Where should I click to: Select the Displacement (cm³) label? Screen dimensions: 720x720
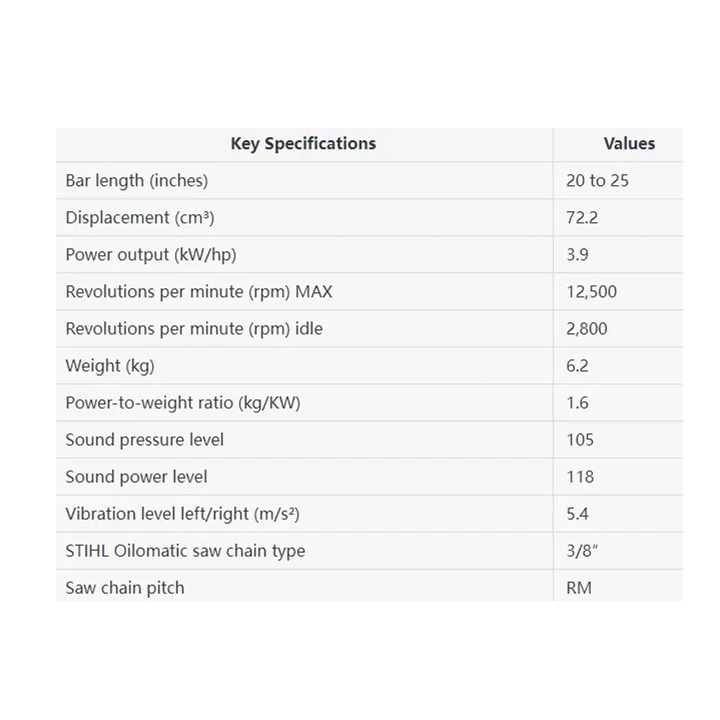click(x=140, y=218)
